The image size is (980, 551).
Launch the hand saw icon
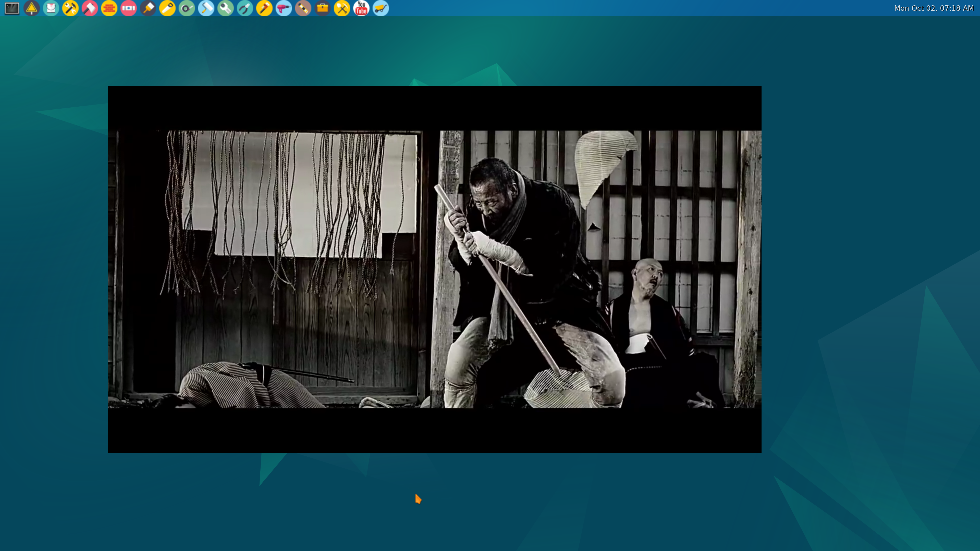click(x=167, y=8)
